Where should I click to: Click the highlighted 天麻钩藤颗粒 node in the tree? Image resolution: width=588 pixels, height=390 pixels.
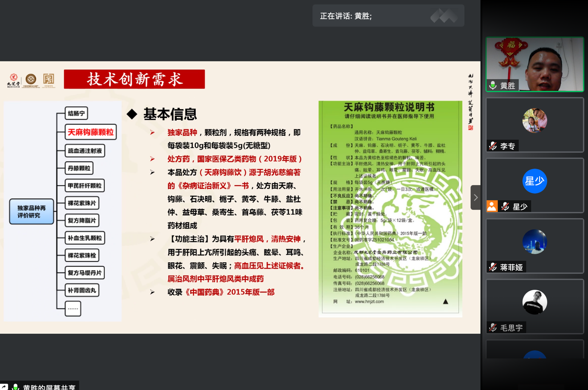point(91,132)
